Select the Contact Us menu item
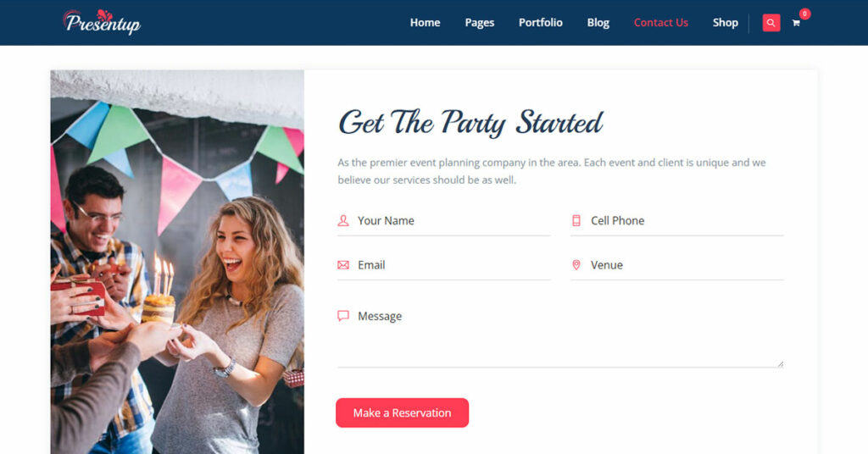Viewport: 868px width, 454px height. click(x=661, y=23)
